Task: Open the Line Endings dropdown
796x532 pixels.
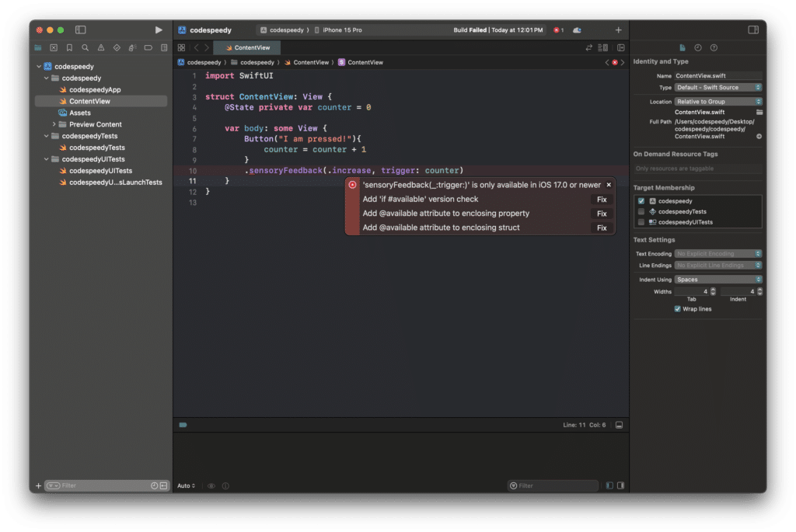Action: 717,266
